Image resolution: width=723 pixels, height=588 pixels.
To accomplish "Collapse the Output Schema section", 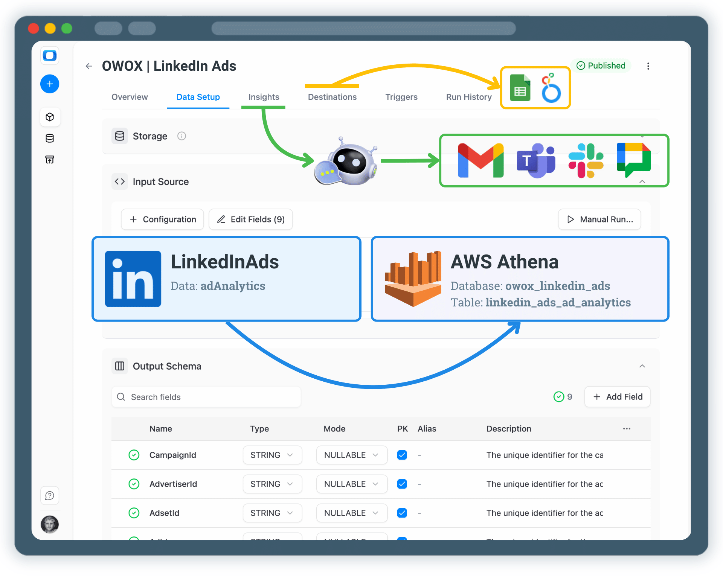I will click(642, 366).
